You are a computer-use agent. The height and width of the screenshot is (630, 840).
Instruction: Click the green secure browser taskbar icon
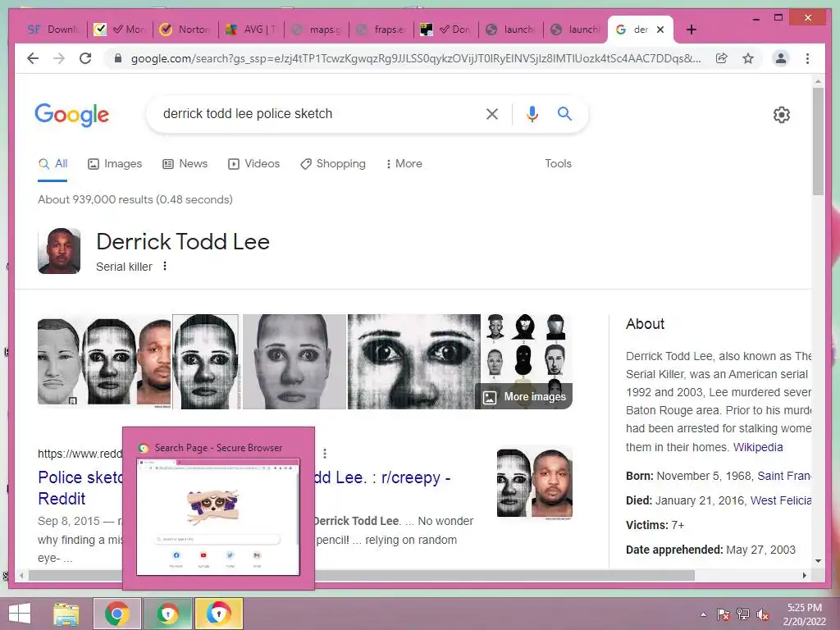pos(167,614)
